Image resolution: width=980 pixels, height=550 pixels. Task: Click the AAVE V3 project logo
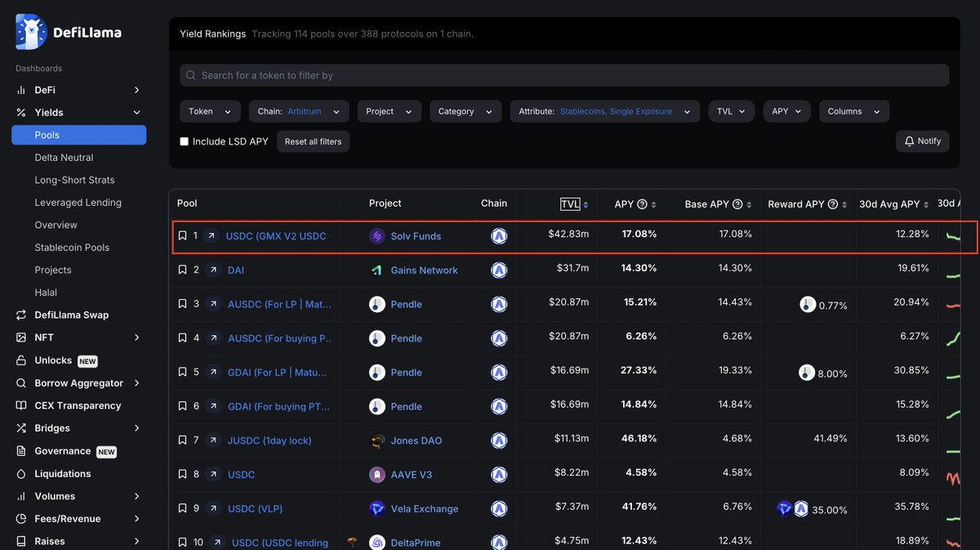(376, 474)
